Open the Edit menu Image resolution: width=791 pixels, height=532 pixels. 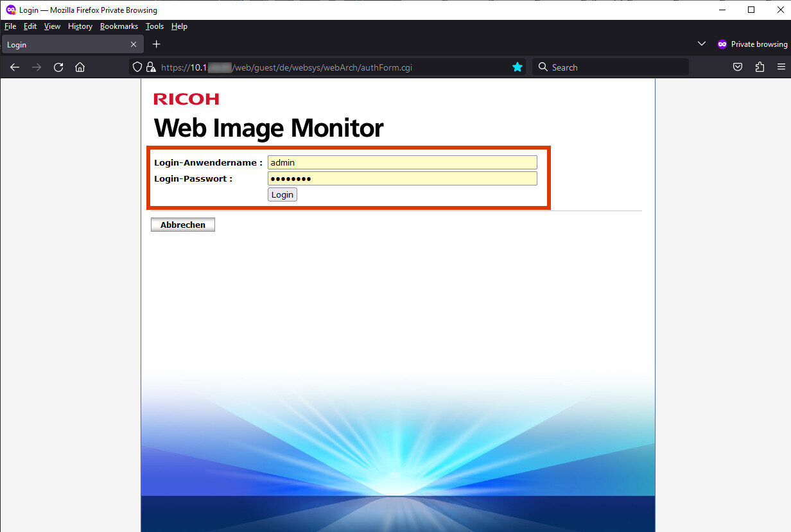(x=30, y=26)
